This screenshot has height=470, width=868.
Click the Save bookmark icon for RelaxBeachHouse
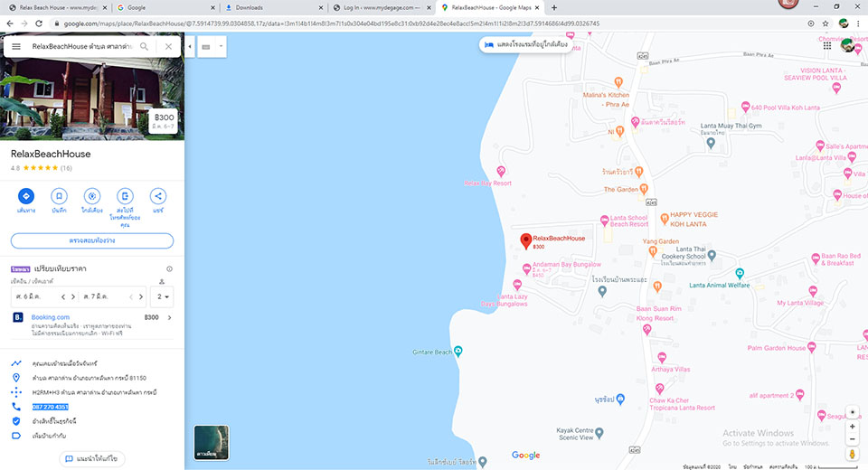click(x=60, y=196)
